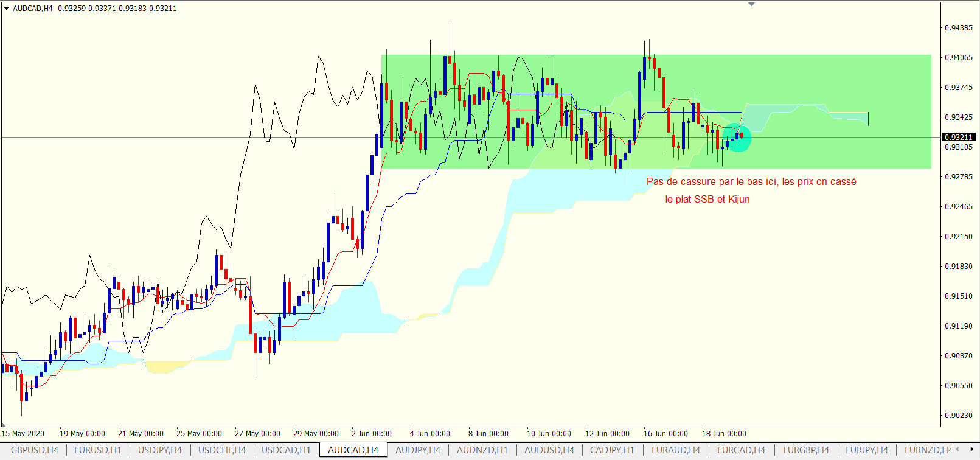Click price level 0.94065 on the axis
This screenshot has width=980, height=460.
coord(958,58)
